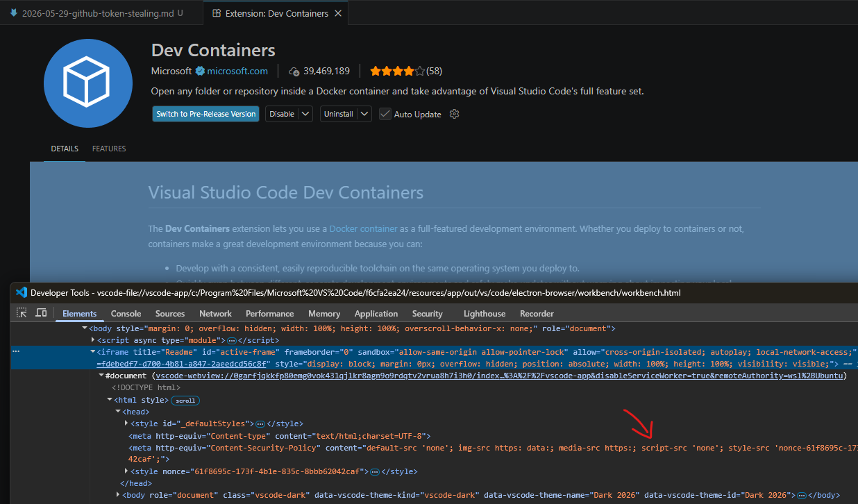Select the closing /head tag row
Screen dimensions: 858x504
tap(136, 484)
